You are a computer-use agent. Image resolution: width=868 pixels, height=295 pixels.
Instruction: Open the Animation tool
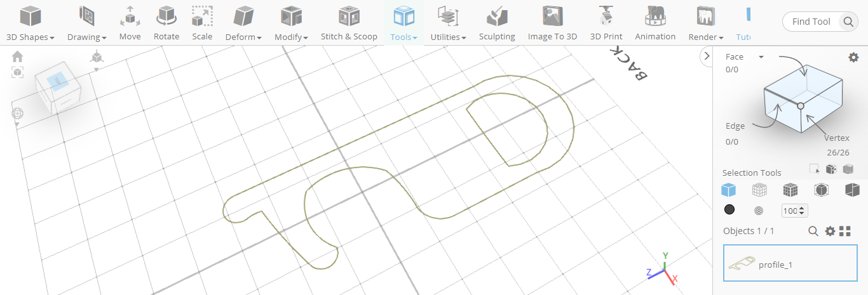tap(655, 23)
